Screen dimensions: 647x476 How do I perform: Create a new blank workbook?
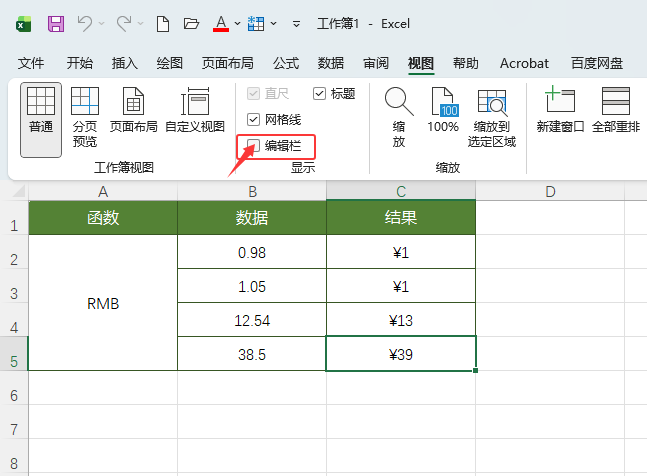(x=163, y=24)
